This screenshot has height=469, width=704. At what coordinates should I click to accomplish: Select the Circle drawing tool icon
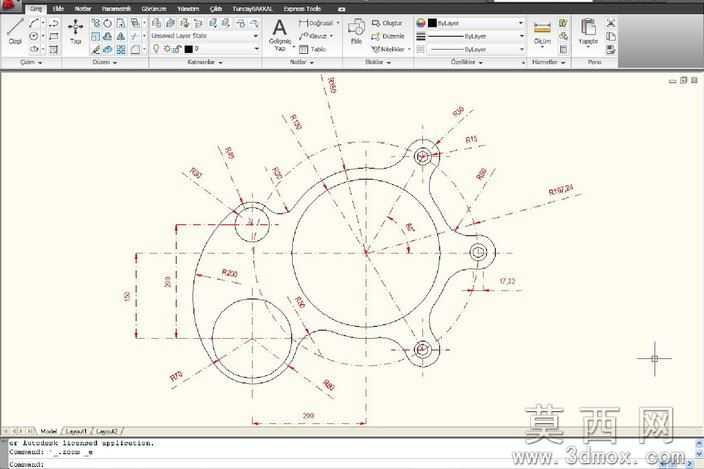point(34,36)
